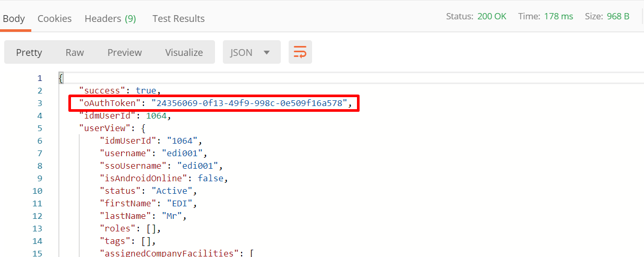
Task: Show the Preview response view
Action: pyautogui.click(x=125, y=52)
